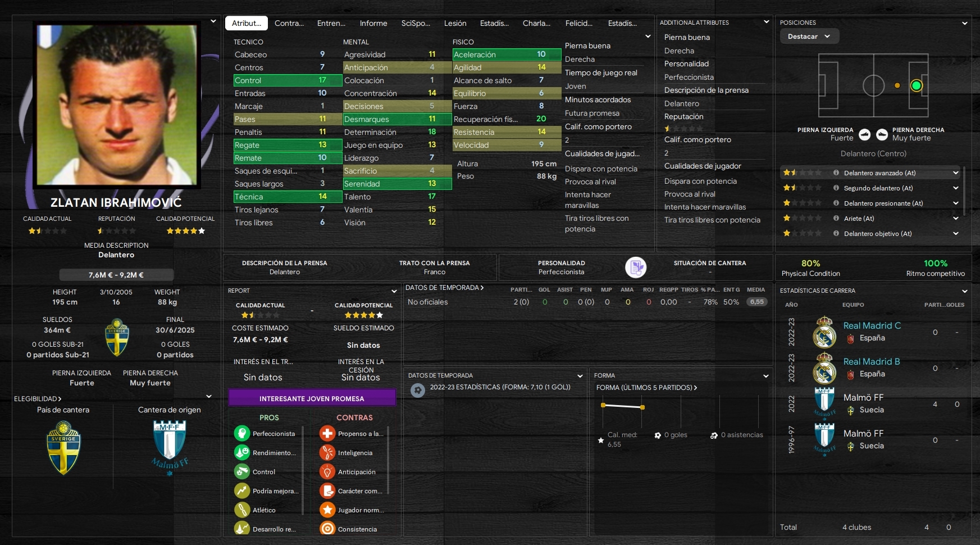
Task: Click the Real Madrid B crest
Action: 824,368
